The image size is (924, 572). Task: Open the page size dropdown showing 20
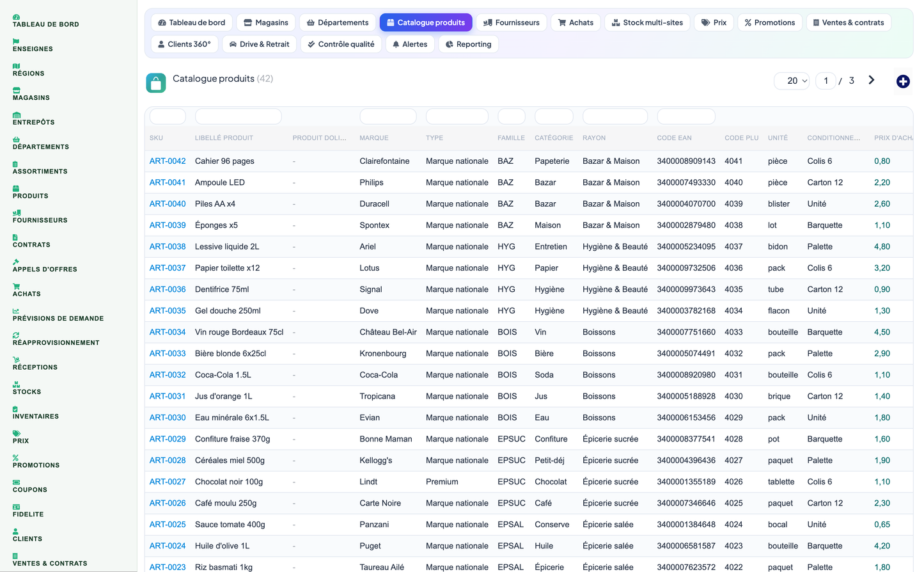[793, 81]
